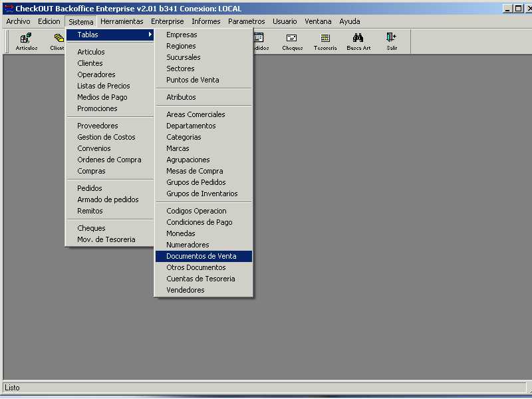Open Armado de pedidos menu entry
532x399 pixels.
click(110, 199)
